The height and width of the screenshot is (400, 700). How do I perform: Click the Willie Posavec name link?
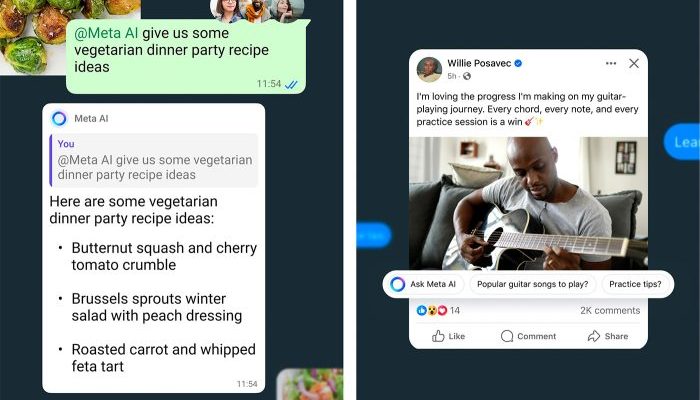tap(479, 63)
